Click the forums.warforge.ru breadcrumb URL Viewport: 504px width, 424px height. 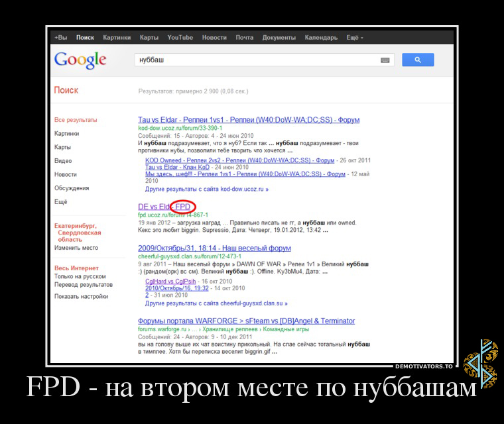tap(223, 329)
